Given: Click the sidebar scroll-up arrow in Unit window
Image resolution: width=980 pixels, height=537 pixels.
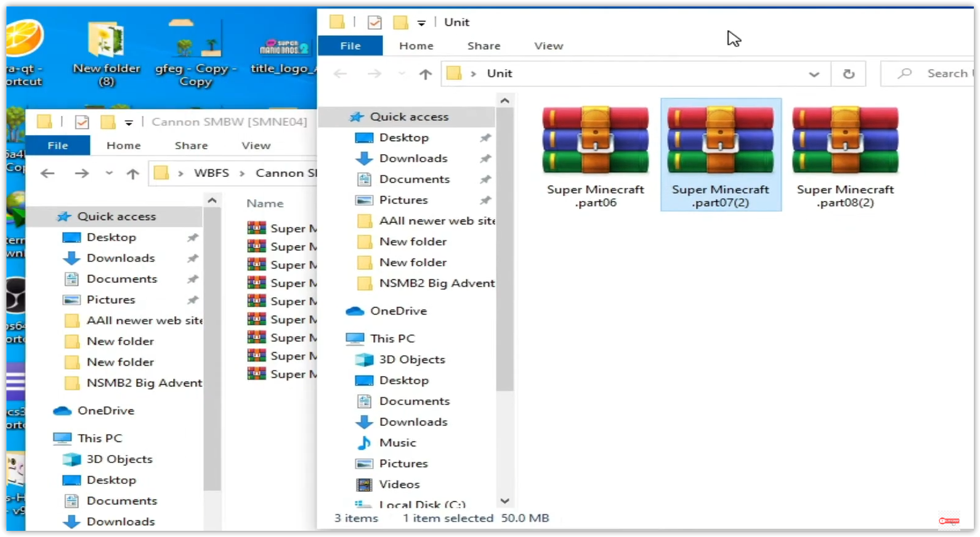Looking at the screenshot, I should point(505,100).
